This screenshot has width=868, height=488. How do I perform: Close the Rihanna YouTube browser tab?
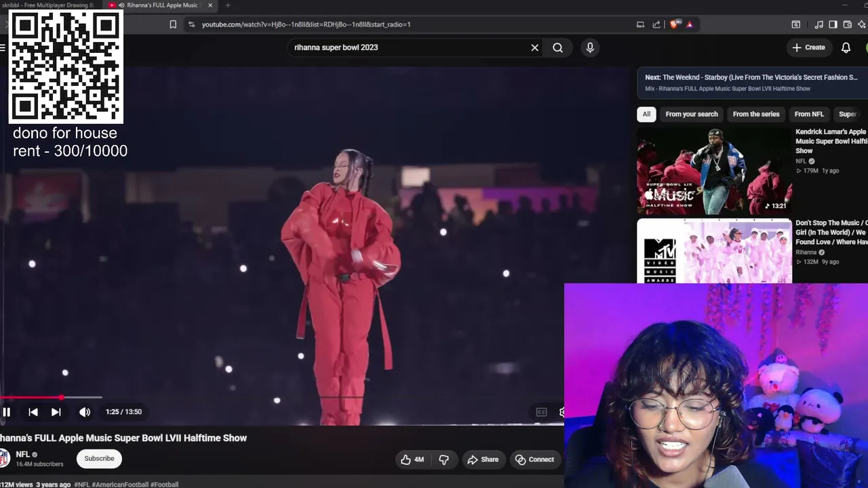(210, 5)
